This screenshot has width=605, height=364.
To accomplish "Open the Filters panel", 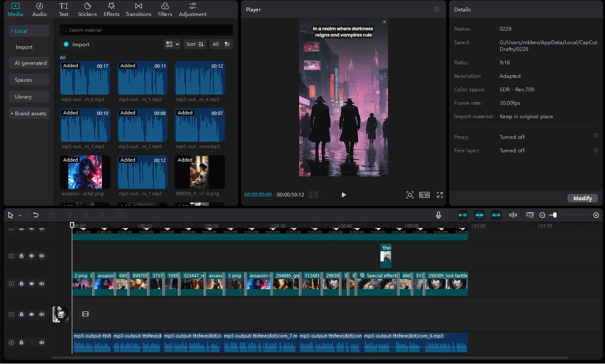I will [x=165, y=9].
